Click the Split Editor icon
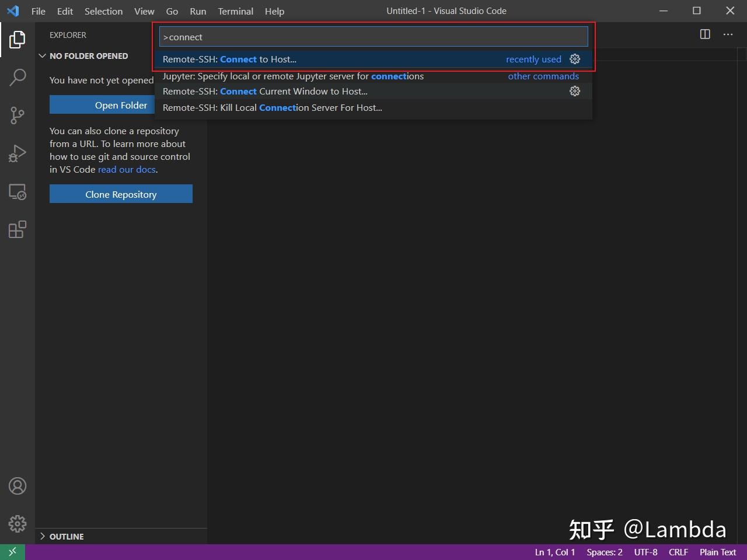 (x=704, y=34)
